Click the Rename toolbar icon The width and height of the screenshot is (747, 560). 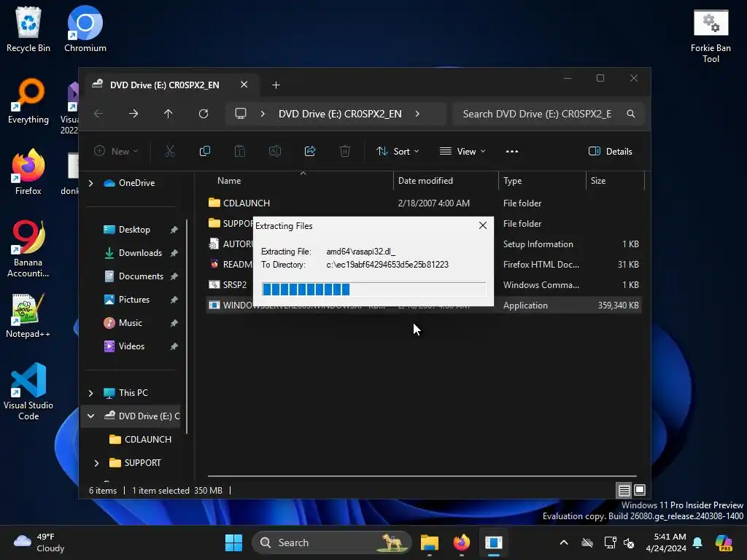coord(275,152)
